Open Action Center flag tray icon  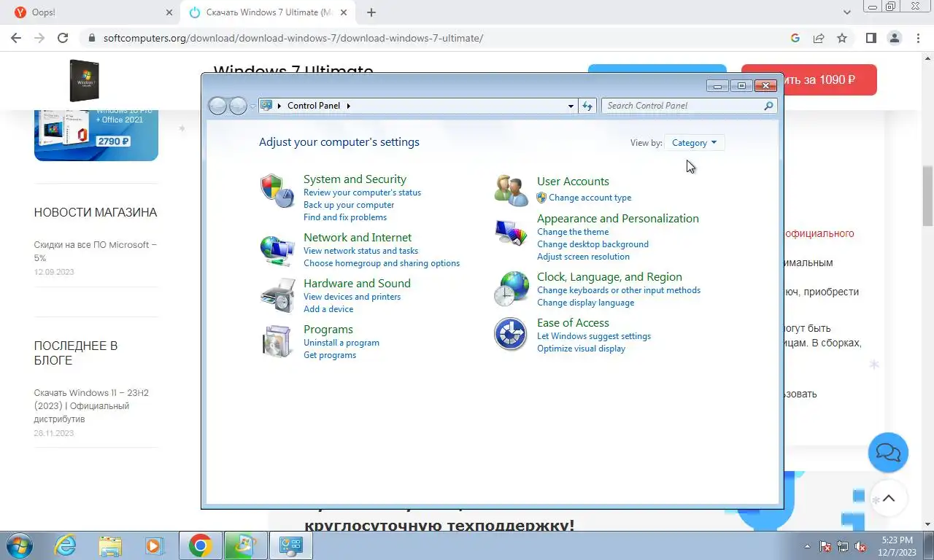[x=825, y=546]
